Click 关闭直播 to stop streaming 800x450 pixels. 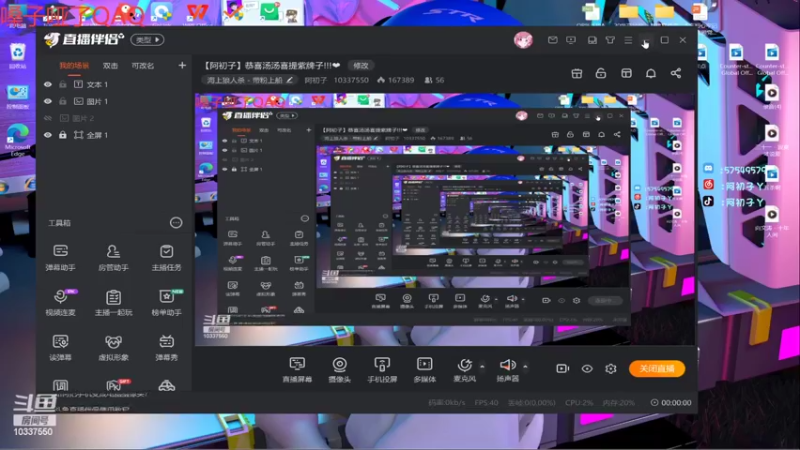pos(657,368)
